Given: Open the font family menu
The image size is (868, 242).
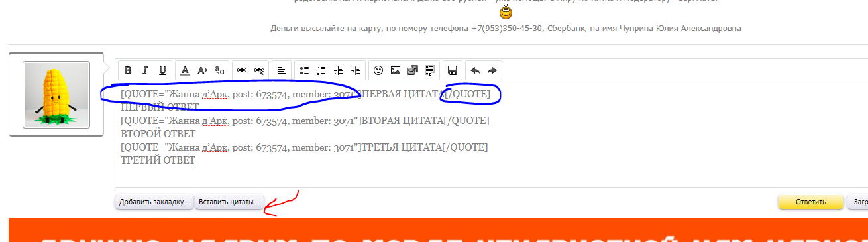Looking at the screenshot, I should click(220, 70).
